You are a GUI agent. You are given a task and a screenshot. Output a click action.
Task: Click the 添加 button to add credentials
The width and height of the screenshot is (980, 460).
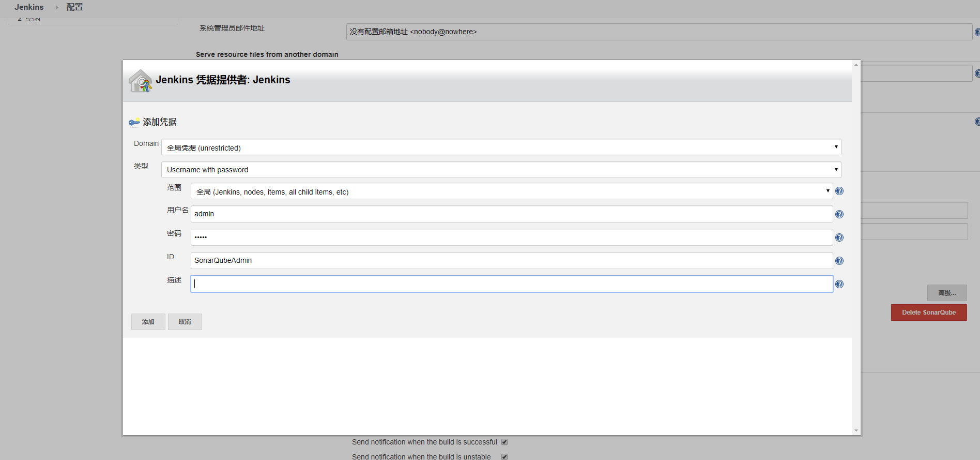[148, 322]
